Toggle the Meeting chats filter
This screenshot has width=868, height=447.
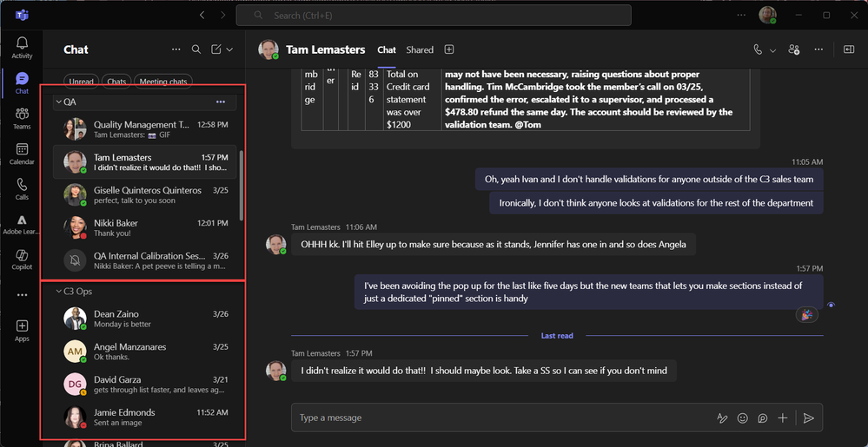(x=163, y=82)
